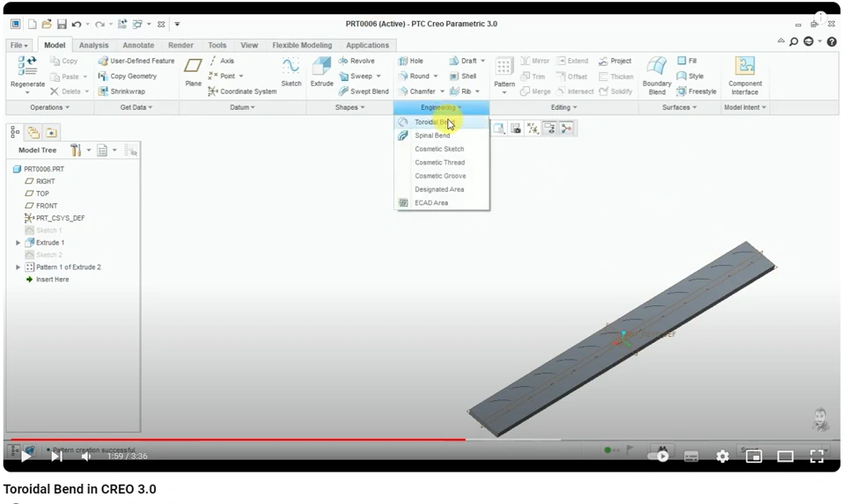Select PRT_CSYS_DEF in model tree
This screenshot has height=504, width=845.
(55, 218)
